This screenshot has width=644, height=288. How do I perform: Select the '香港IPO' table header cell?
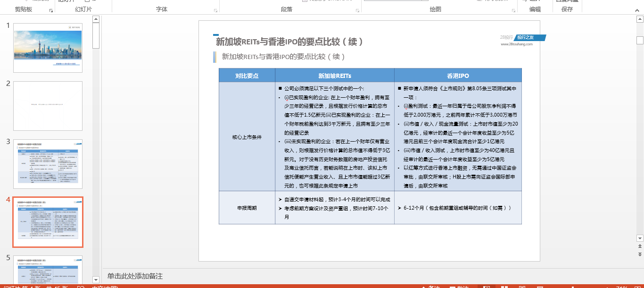(x=458, y=76)
